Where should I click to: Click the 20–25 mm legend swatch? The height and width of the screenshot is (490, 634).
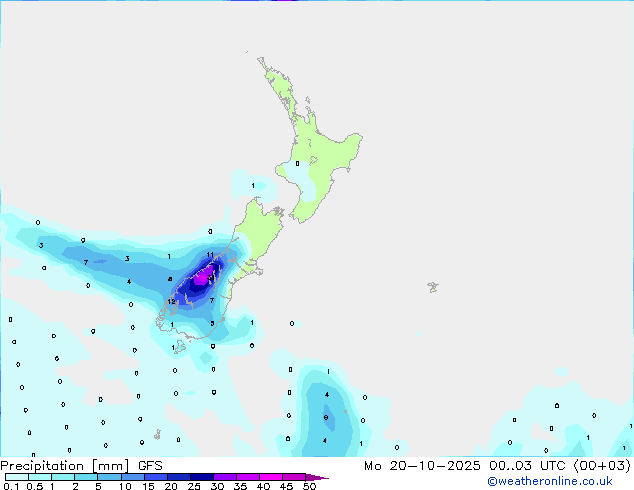click(x=178, y=477)
